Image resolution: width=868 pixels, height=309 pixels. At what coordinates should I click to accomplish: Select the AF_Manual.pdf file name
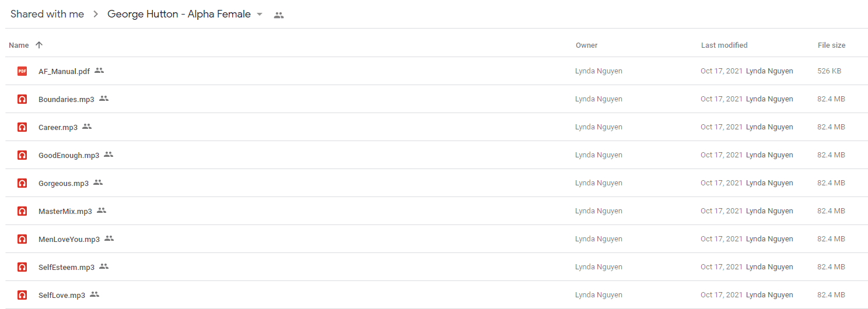tap(64, 71)
